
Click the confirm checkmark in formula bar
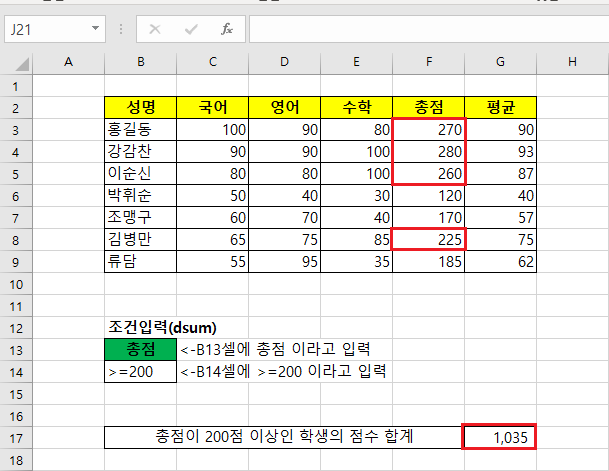click(191, 29)
